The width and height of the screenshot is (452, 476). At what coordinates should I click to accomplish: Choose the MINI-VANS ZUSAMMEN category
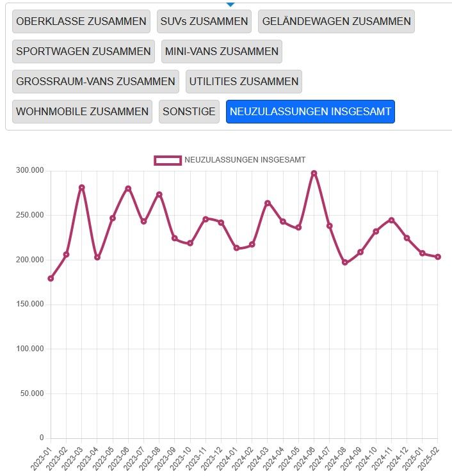[x=222, y=51]
